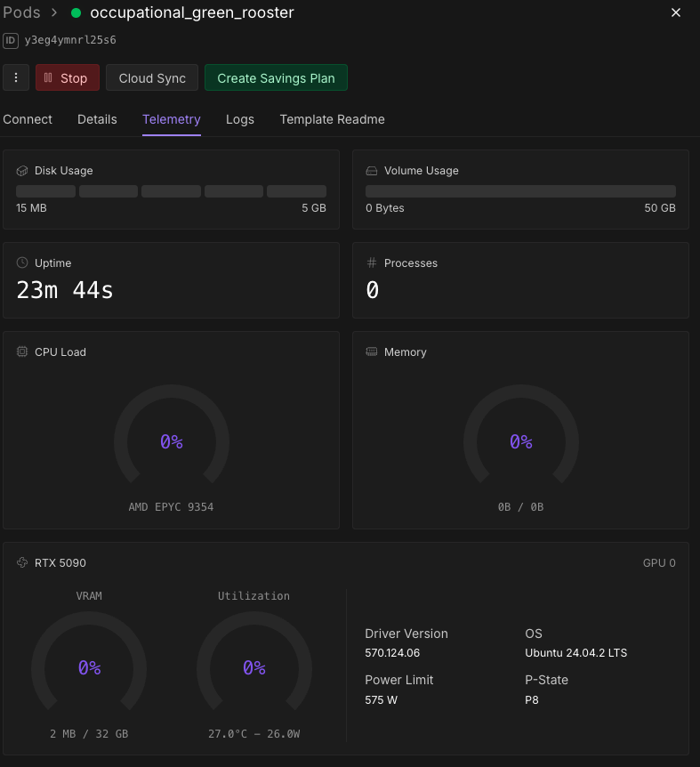Click the 0 Bytes volume used value
Screen dimensions: 700x767
tap(385, 208)
